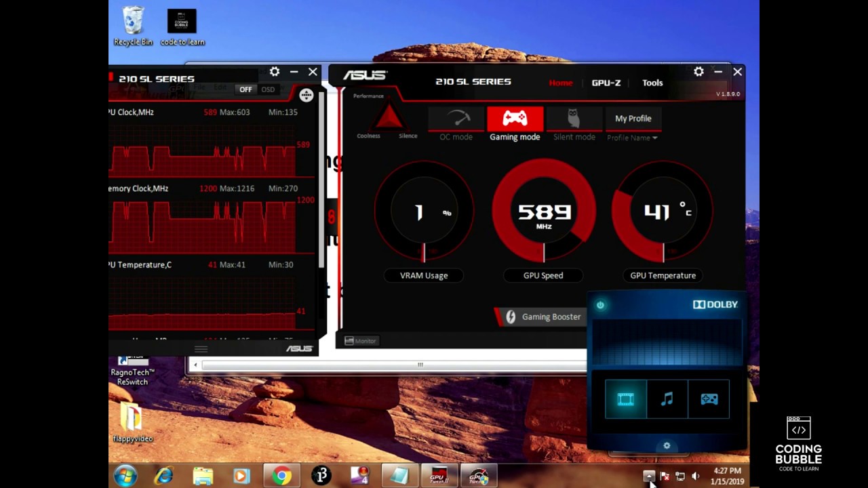This screenshot has width=868, height=488.
Task: Open the red-badged app before the notepad icon
Action: (x=360, y=476)
